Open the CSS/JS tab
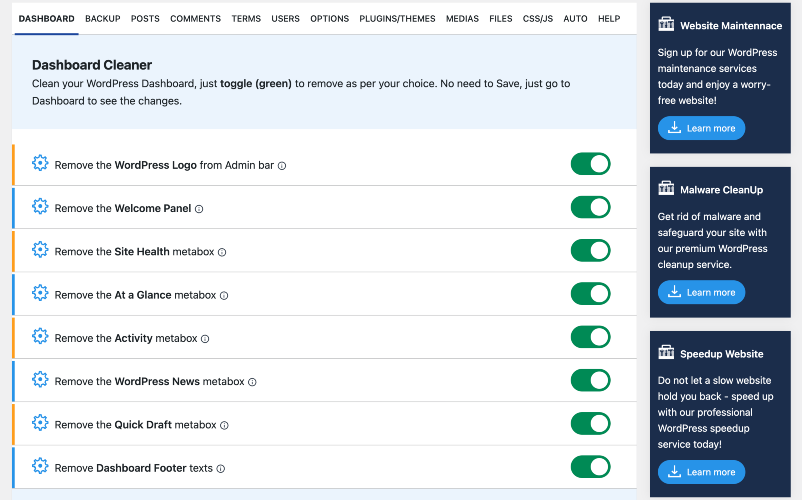This screenshot has width=802, height=500. pyautogui.click(x=538, y=19)
